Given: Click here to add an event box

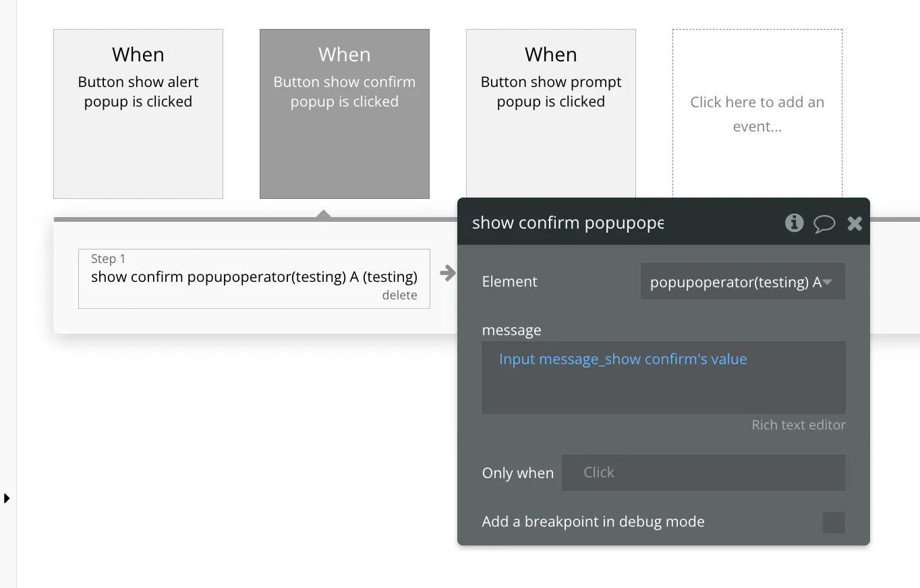Looking at the screenshot, I should tap(757, 113).
